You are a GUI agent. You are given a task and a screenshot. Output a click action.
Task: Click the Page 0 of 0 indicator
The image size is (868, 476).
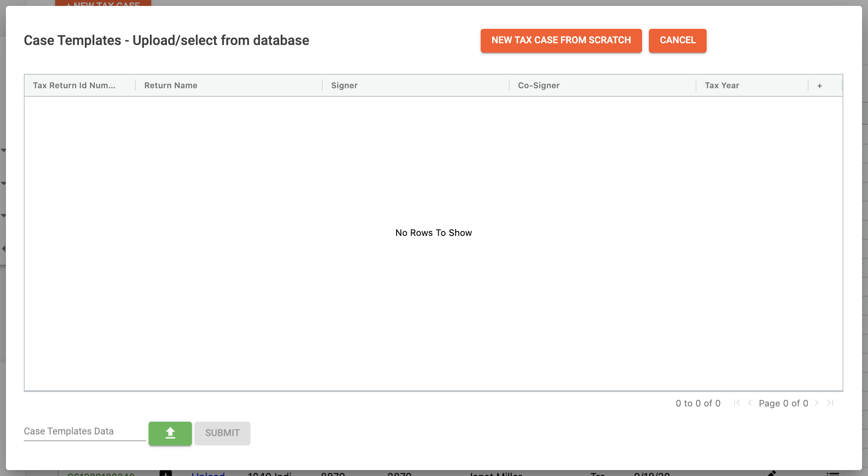click(783, 403)
